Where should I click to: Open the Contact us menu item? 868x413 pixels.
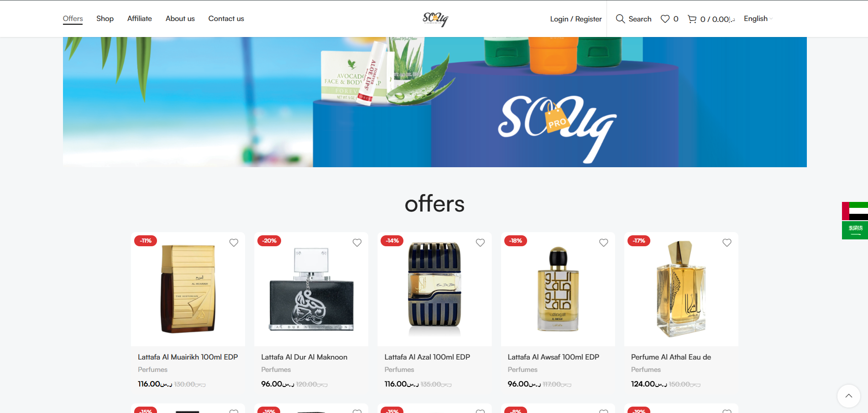pyautogui.click(x=226, y=19)
